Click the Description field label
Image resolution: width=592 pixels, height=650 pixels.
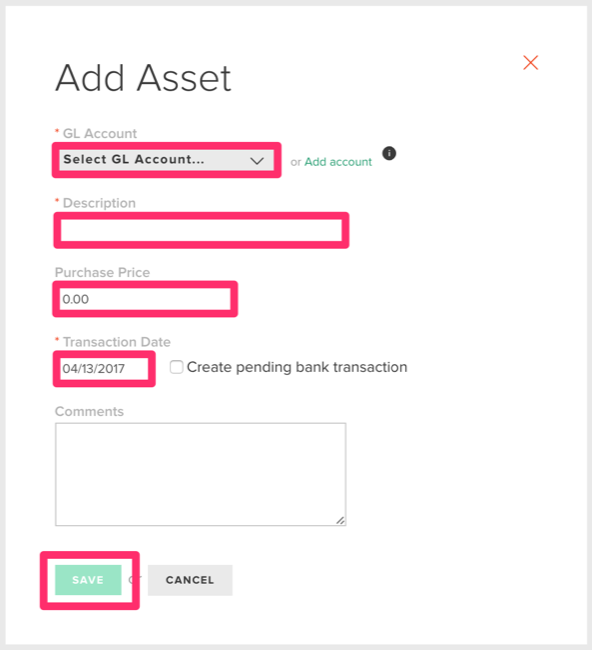99,203
